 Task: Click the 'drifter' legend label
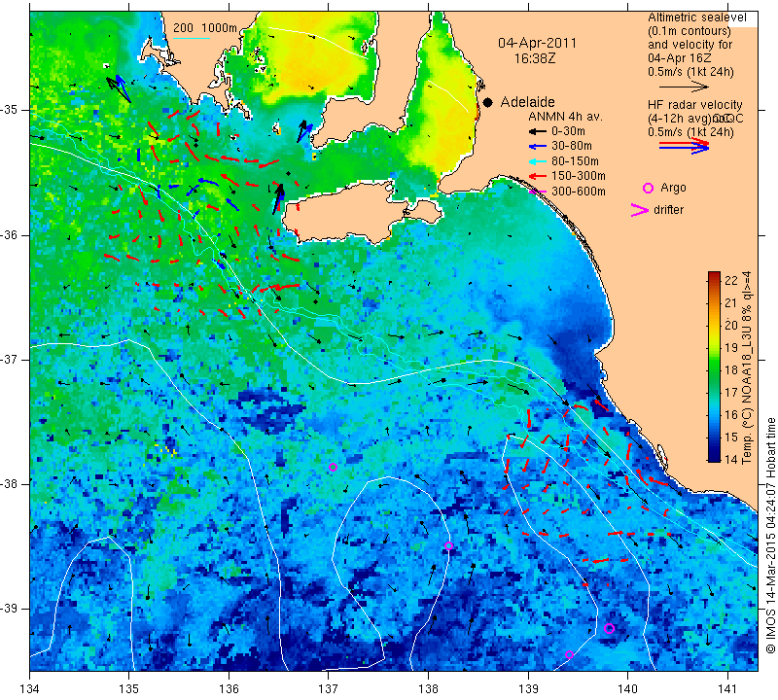point(668,210)
